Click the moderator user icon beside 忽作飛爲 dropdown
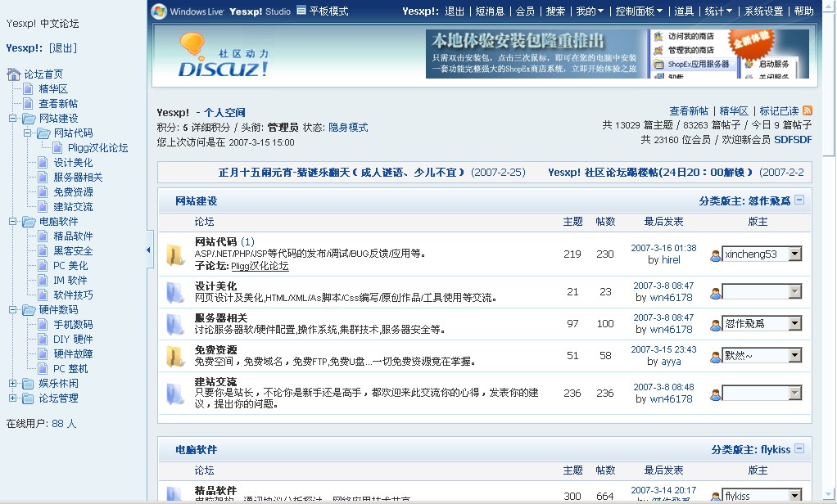 point(715,326)
